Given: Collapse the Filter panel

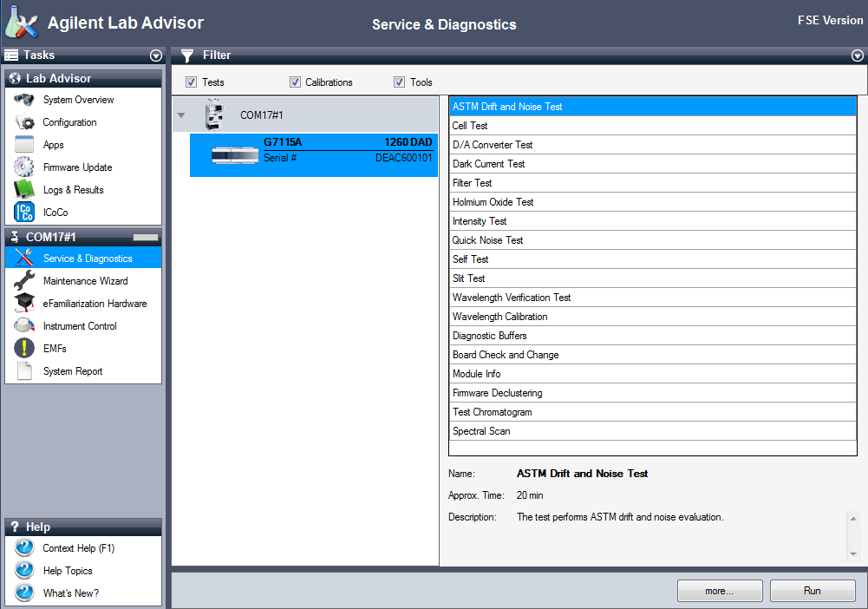Looking at the screenshot, I should pyautogui.click(x=857, y=55).
